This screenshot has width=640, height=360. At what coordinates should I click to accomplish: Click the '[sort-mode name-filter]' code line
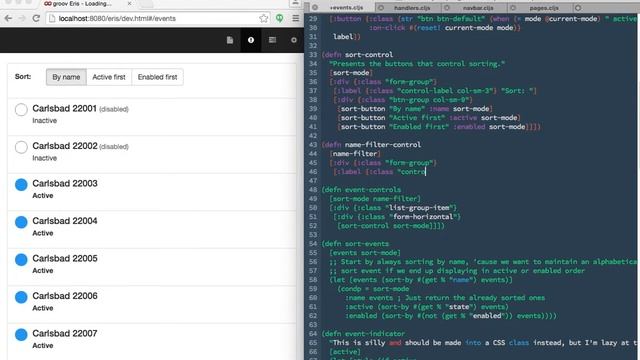(375, 199)
